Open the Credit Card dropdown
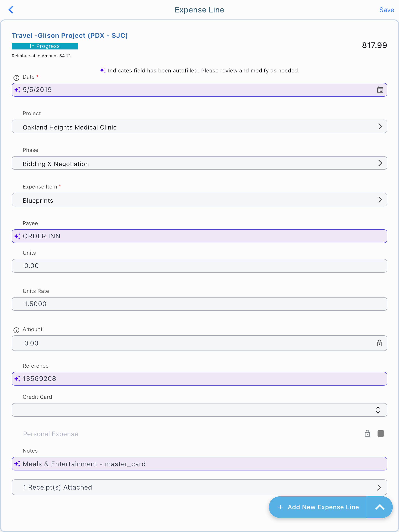Screen dimensions: 399x532 click(199, 410)
